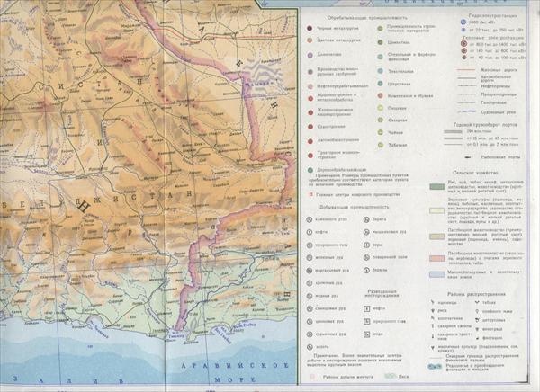Click the 'природного газа' circular mining symbol
The height and width of the screenshot is (392, 540).
[310, 245]
